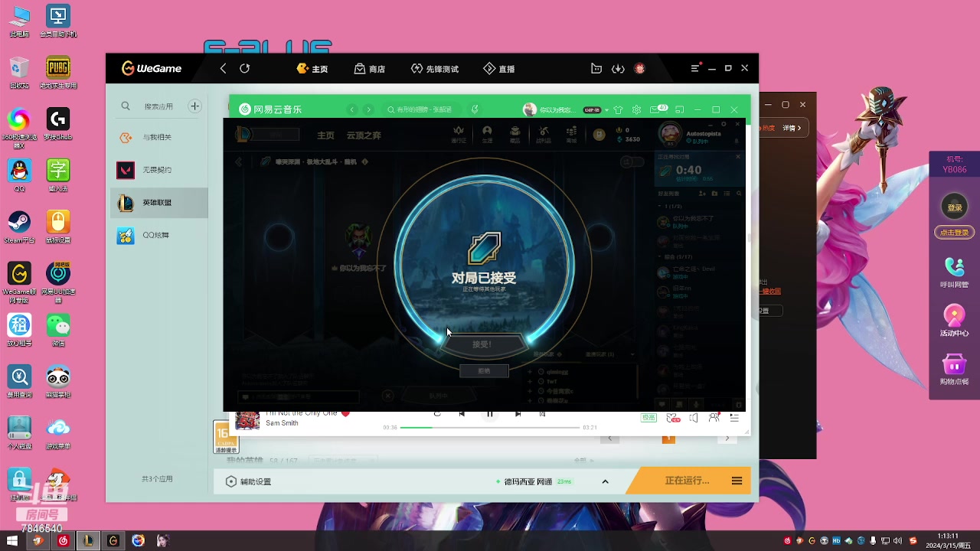Image resolution: width=980 pixels, height=551 pixels.
Task: Click the 登录 button on right panel
Action: pyautogui.click(x=955, y=207)
